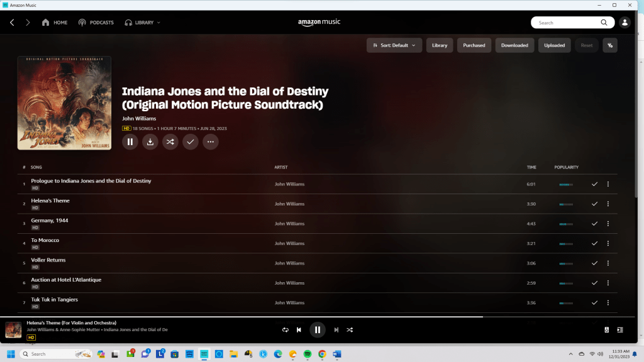The image size is (644, 362).
Task: Filter by Purchased music
Action: 474,45
